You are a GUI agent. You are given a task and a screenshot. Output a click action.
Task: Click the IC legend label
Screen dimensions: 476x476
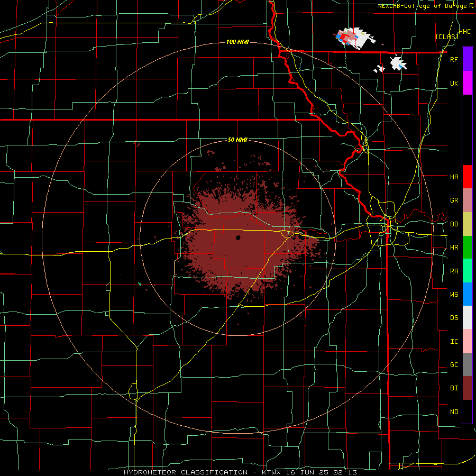454,342
